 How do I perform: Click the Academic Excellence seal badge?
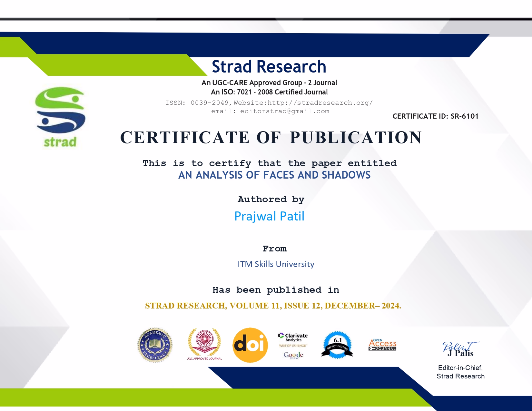[155, 345]
